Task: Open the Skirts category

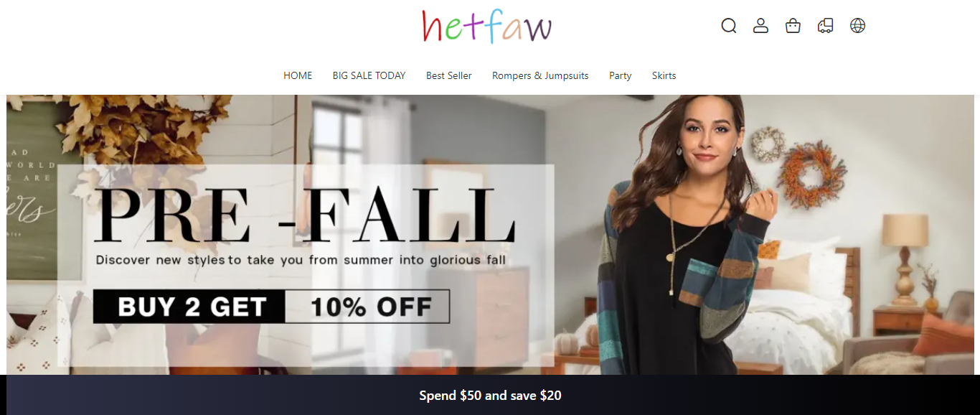Action: tap(664, 75)
